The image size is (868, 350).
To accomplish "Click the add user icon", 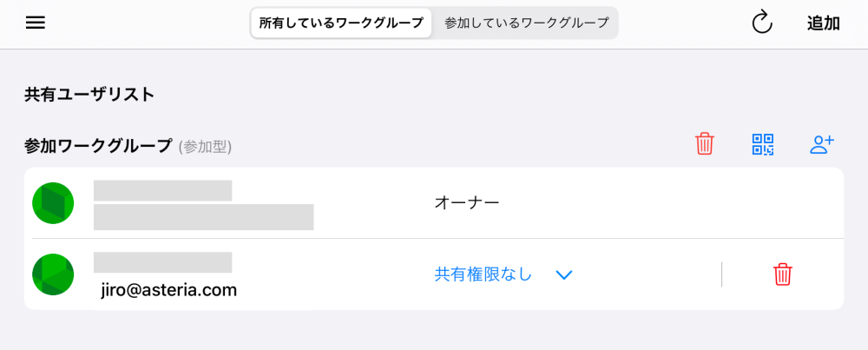I will coord(821,144).
